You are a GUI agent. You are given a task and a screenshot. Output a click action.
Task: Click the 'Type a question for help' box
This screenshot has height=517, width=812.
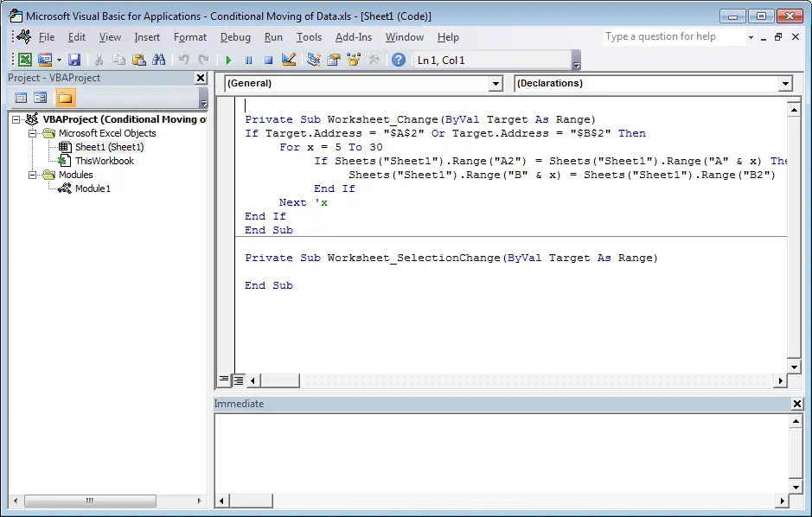[674, 37]
